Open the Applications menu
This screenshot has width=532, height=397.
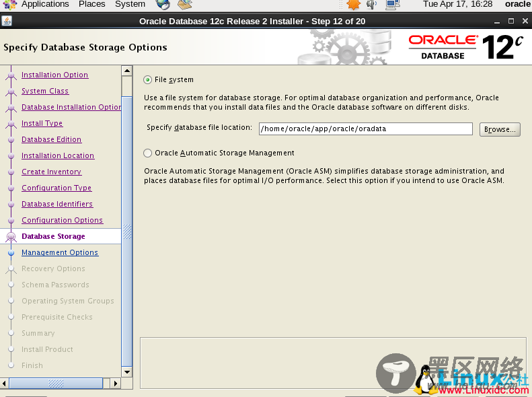pos(45,4)
